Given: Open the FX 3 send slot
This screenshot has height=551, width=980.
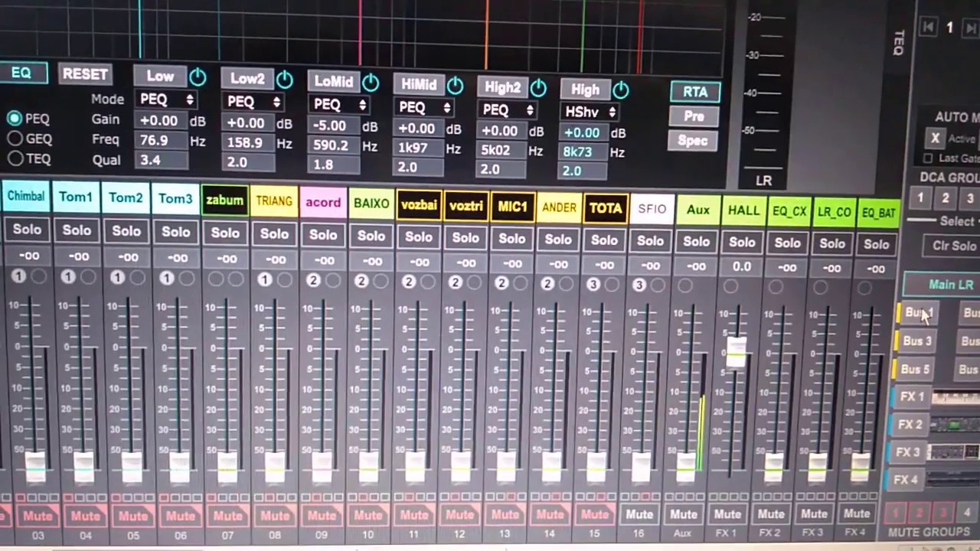Looking at the screenshot, I should tap(907, 452).
